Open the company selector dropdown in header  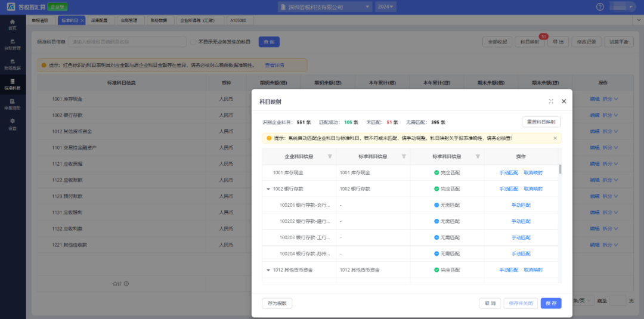[324, 7]
